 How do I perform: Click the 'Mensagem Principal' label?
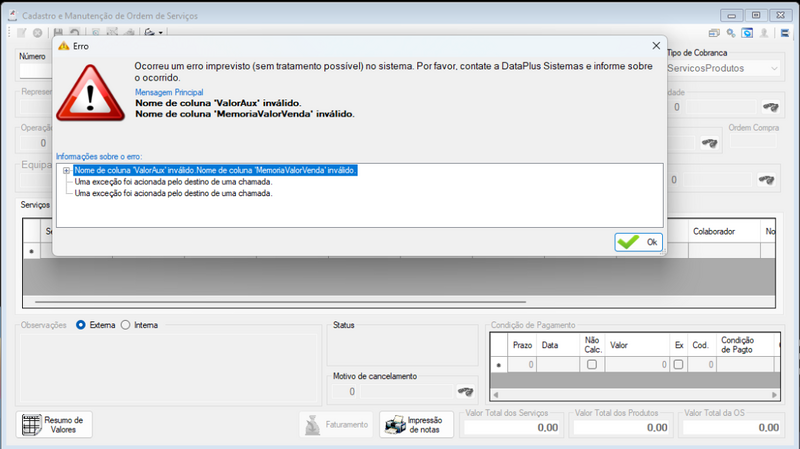click(x=169, y=92)
